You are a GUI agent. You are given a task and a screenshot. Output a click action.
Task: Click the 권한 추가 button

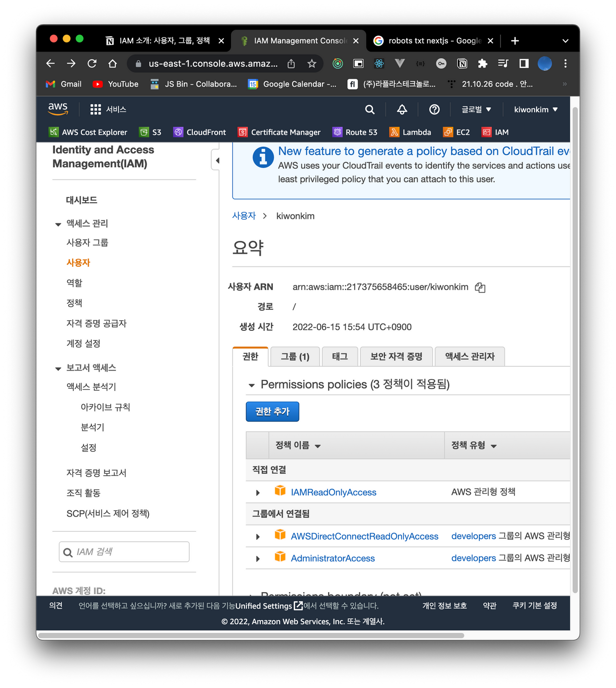(272, 412)
